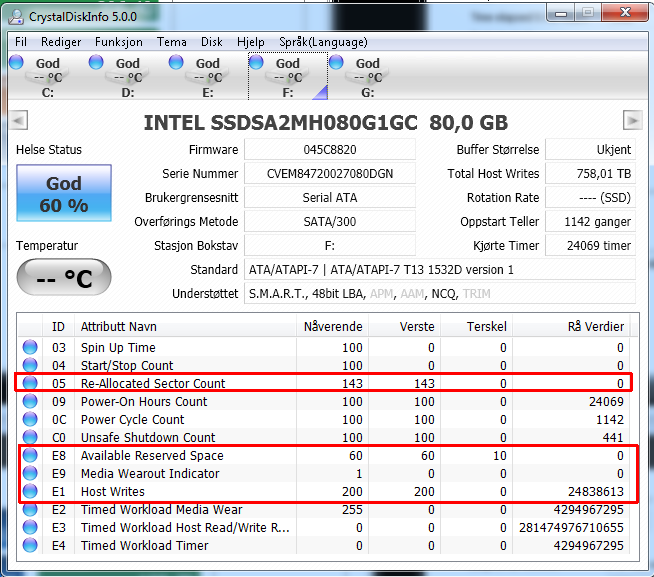Click the SATA/300 transfer mode field
Screen dimensions: 654x577
click(x=330, y=222)
